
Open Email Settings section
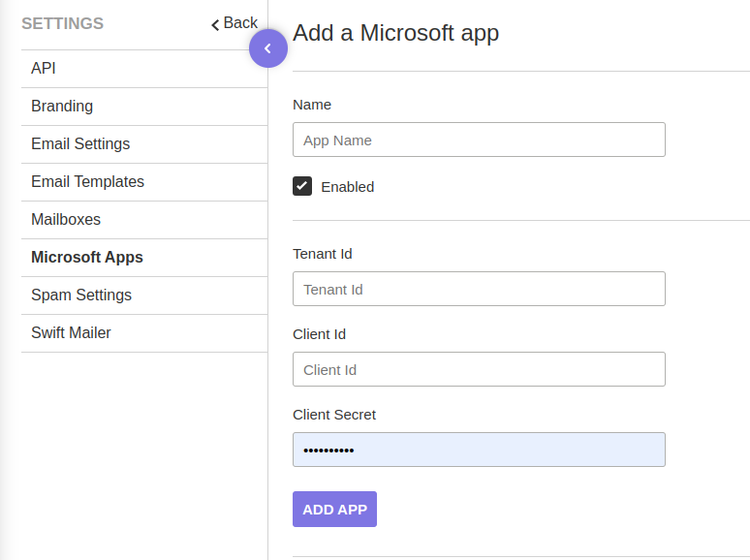point(144,144)
